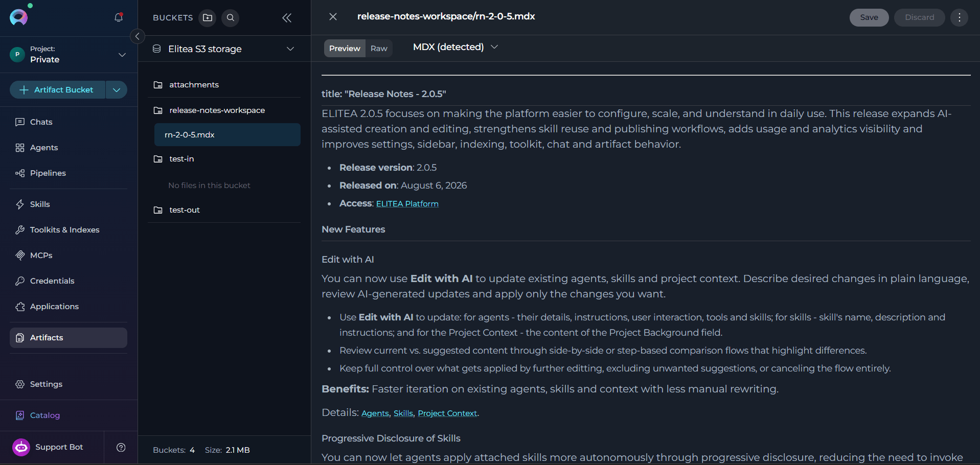Image resolution: width=980 pixels, height=465 pixels.
Task: Click the Catalog icon
Action: coord(20,415)
